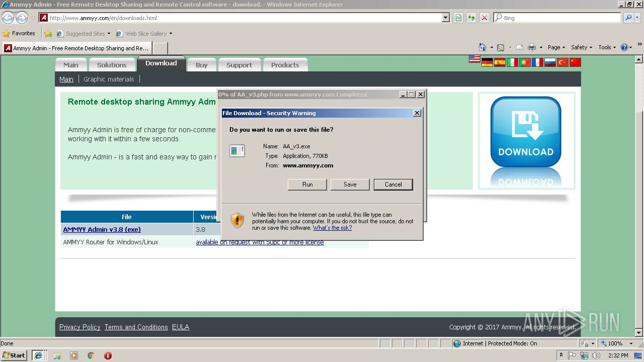644x362 pixels.
Task: Open the Buy site tab
Action: coord(202,65)
